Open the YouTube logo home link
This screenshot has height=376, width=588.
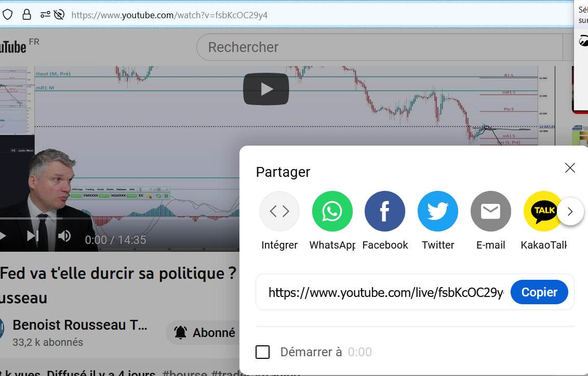[x=13, y=47]
